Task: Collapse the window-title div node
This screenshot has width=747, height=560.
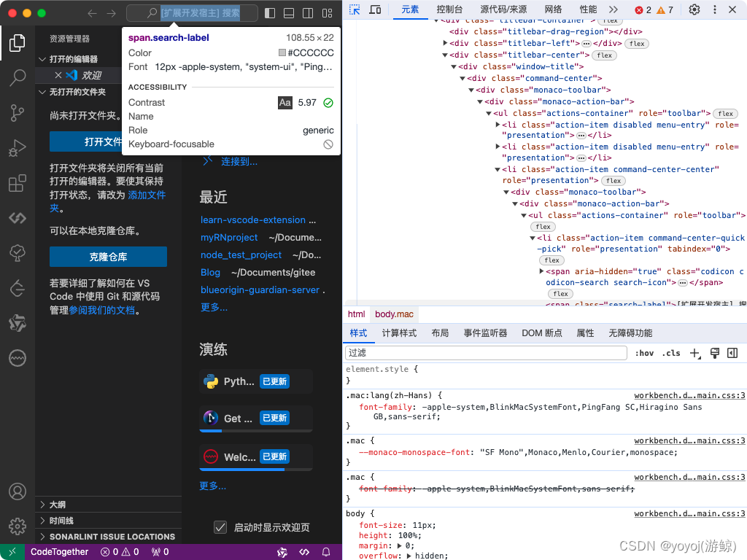Action: pos(454,66)
